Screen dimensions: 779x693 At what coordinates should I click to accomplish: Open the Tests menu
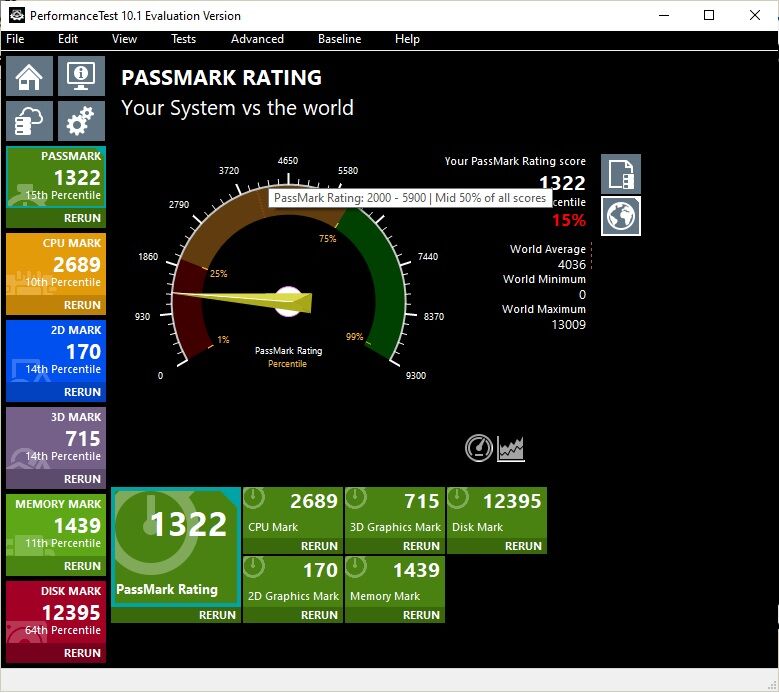[x=183, y=39]
